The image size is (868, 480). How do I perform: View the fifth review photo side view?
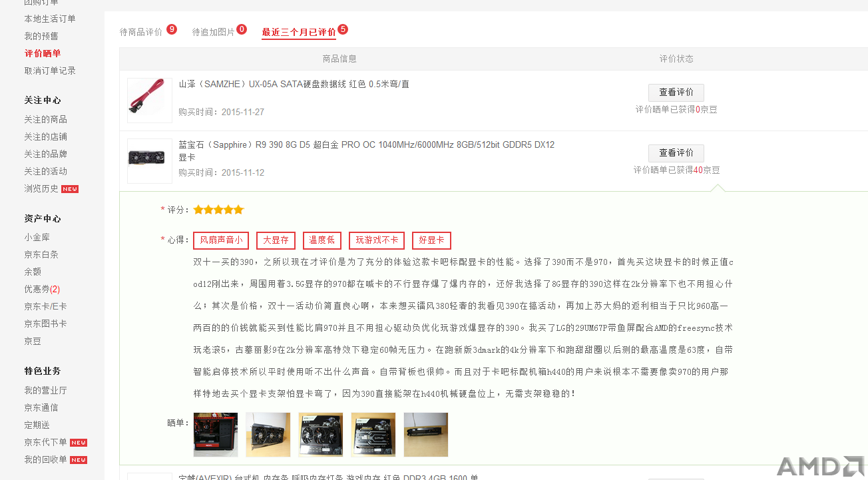(x=426, y=435)
